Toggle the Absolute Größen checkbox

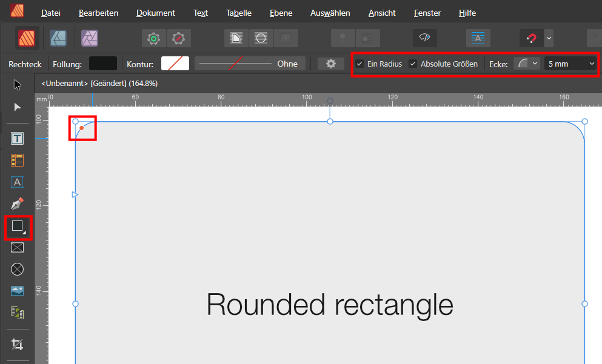tap(413, 64)
